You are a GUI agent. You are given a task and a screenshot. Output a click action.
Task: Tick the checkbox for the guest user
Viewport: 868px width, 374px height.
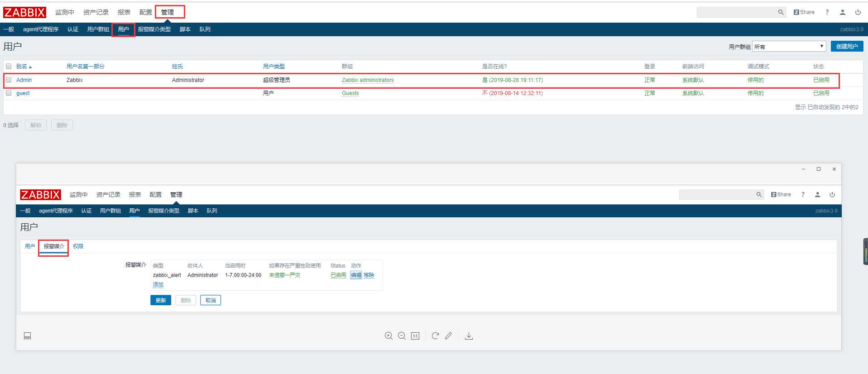9,93
